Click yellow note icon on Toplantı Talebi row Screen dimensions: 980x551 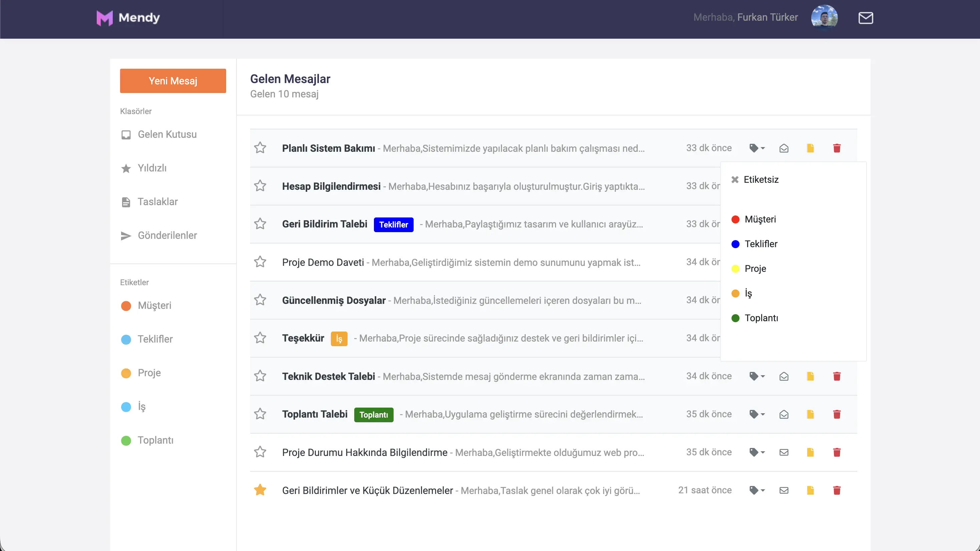click(x=810, y=414)
